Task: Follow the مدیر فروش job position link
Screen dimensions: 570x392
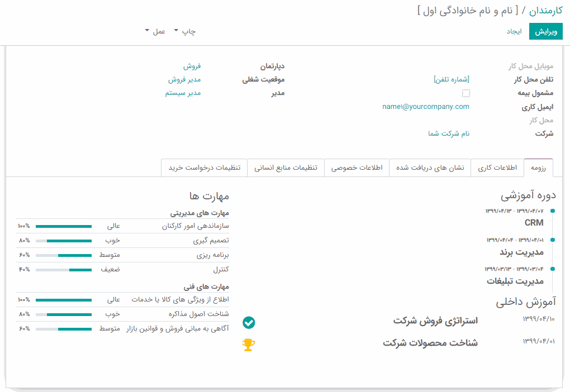Action: 184,79
